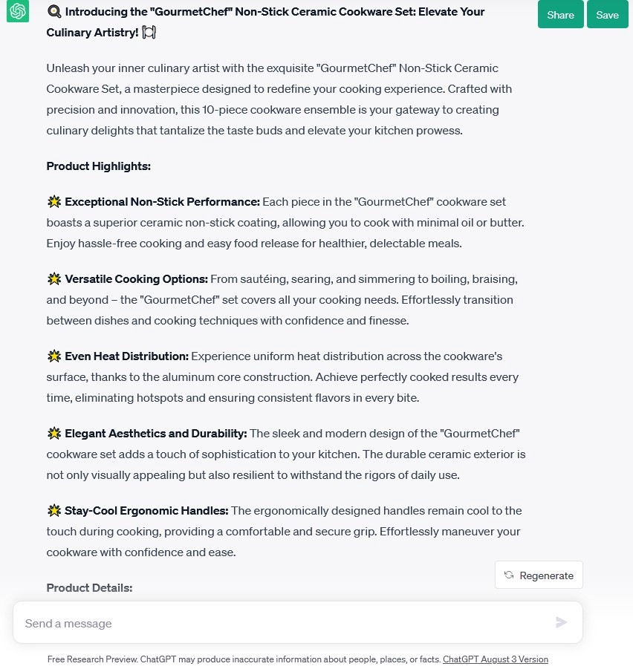Click sparkle emoji beside Elegant Aesthetics and Durability
Screen dimensions: 633x672
click(x=53, y=434)
